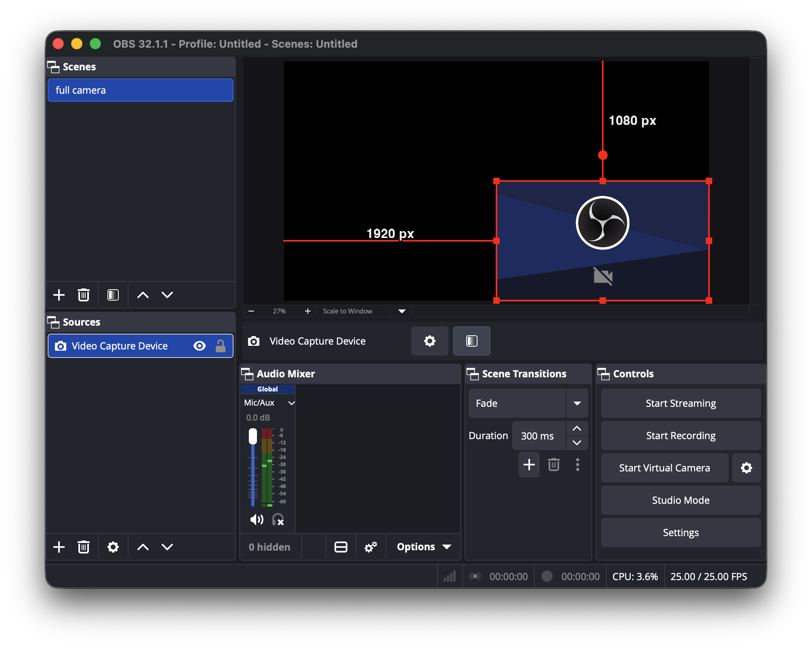The height and width of the screenshot is (648, 812).
Task: Toggle mixer layout icon in Audio Mixer
Action: tap(341, 547)
